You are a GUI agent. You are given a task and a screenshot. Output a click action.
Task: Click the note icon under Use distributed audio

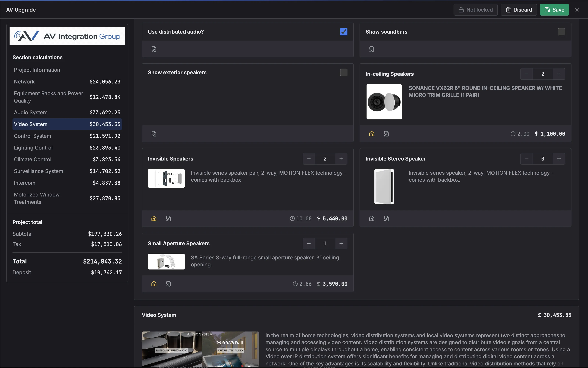pyautogui.click(x=154, y=49)
